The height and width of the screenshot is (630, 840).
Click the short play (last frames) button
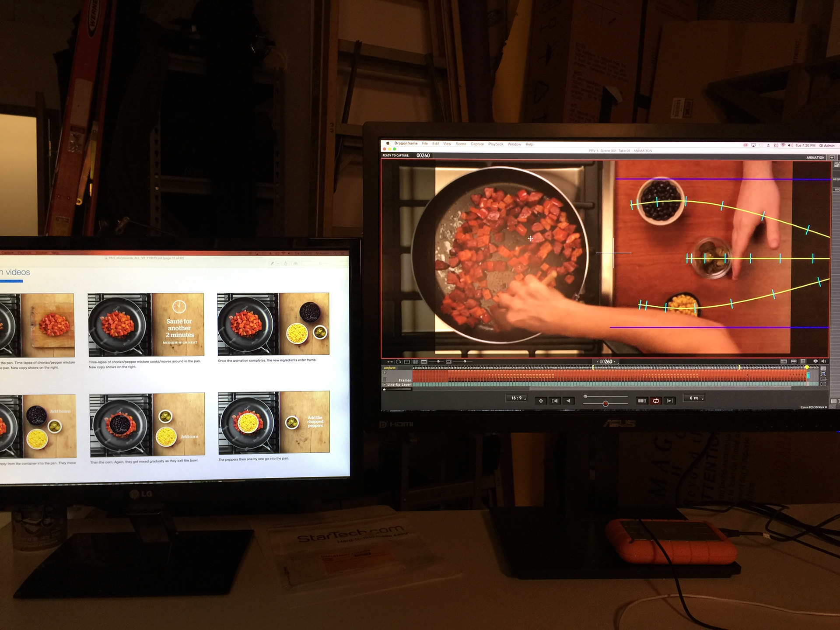pyautogui.click(x=670, y=401)
